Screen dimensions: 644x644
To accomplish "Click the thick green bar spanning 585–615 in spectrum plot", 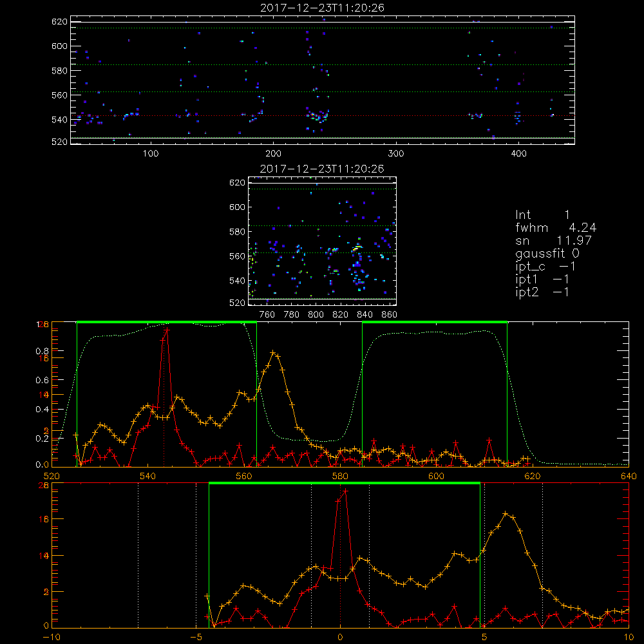I will (435, 322).
